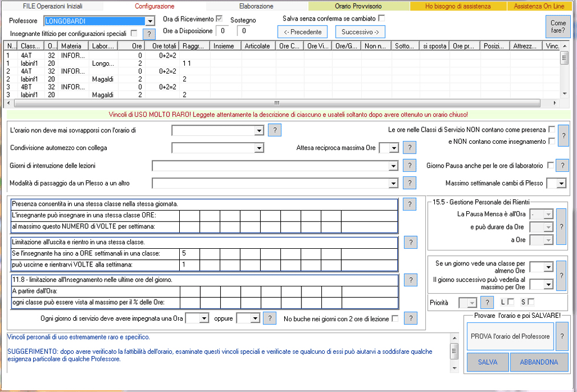Expand Attesa reciproca massima Ore dropdown
Image resolution: width=577 pixels, height=392 pixels.
click(x=394, y=148)
